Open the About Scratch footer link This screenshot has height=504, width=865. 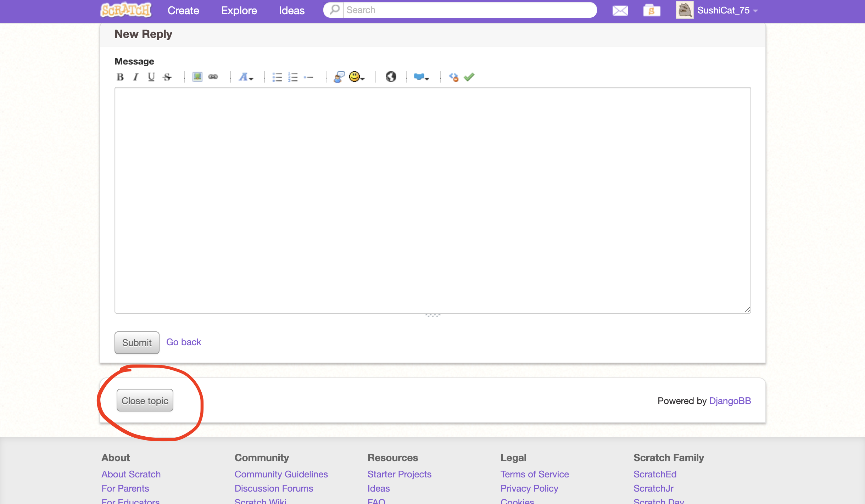point(131,474)
